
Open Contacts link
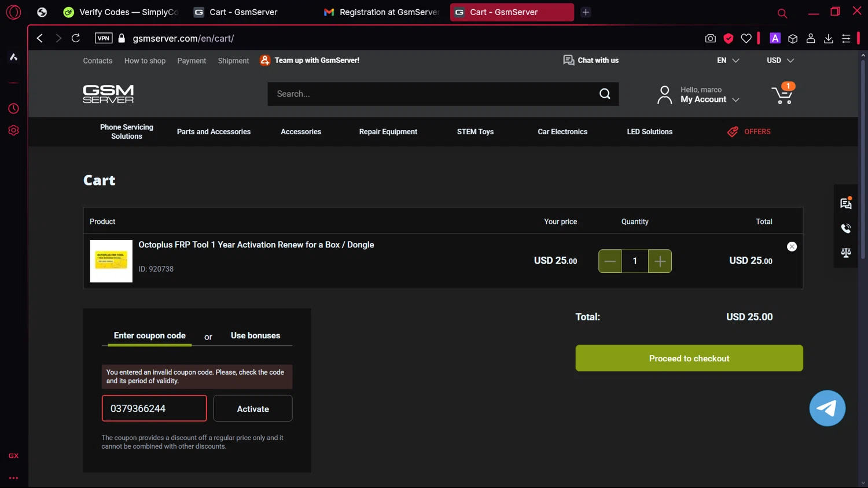coord(98,61)
